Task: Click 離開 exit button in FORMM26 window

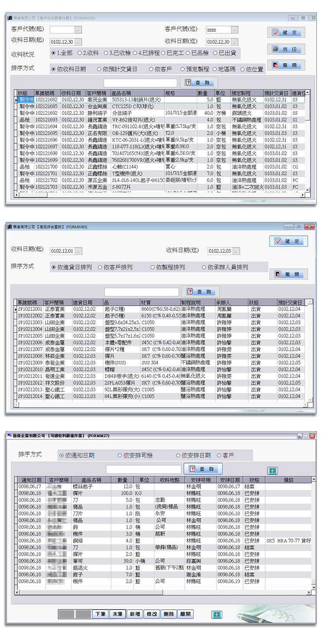Action: 286,66
